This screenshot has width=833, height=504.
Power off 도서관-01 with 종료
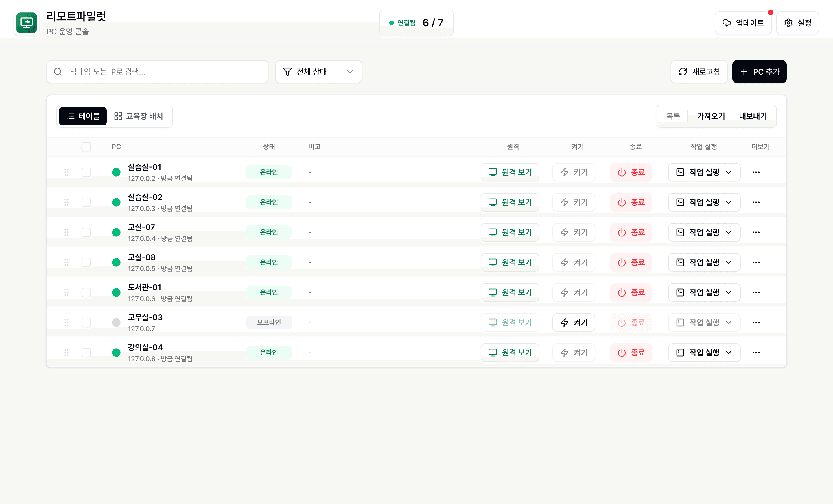[x=631, y=292]
